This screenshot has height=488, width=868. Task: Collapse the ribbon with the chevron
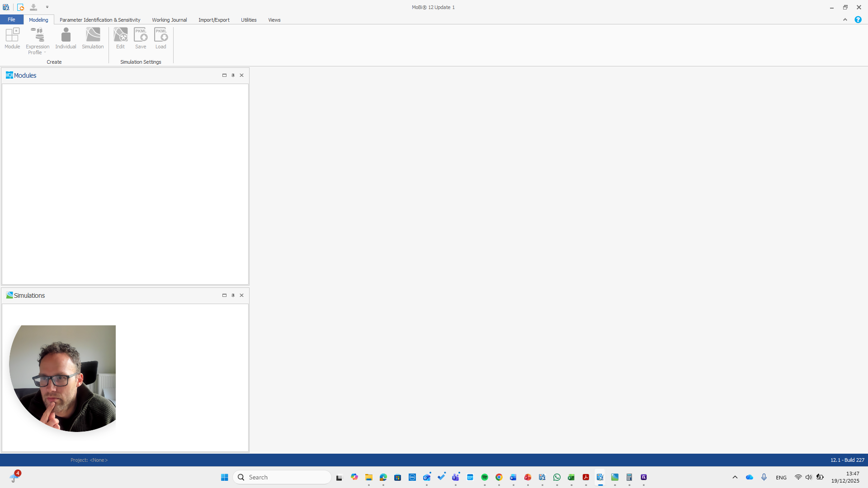[x=844, y=19]
